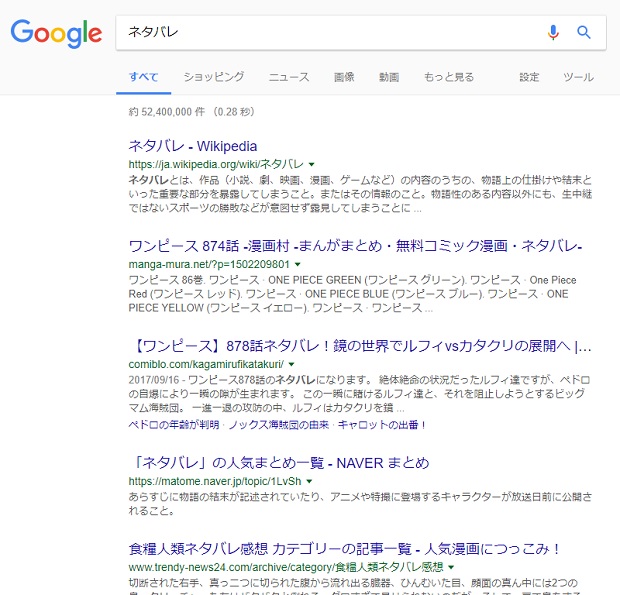Open the ネタバレ - Wikipedia result
This screenshot has height=595, width=620.
193,146
